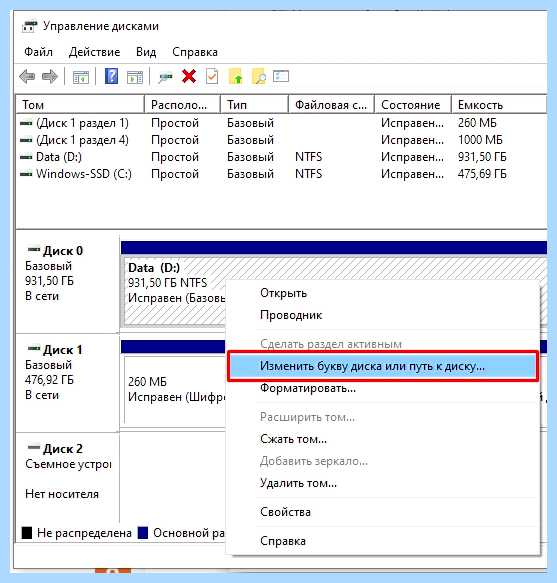Click the show/hide action pane icon
Screen dimensions: 557x583
(135, 77)
